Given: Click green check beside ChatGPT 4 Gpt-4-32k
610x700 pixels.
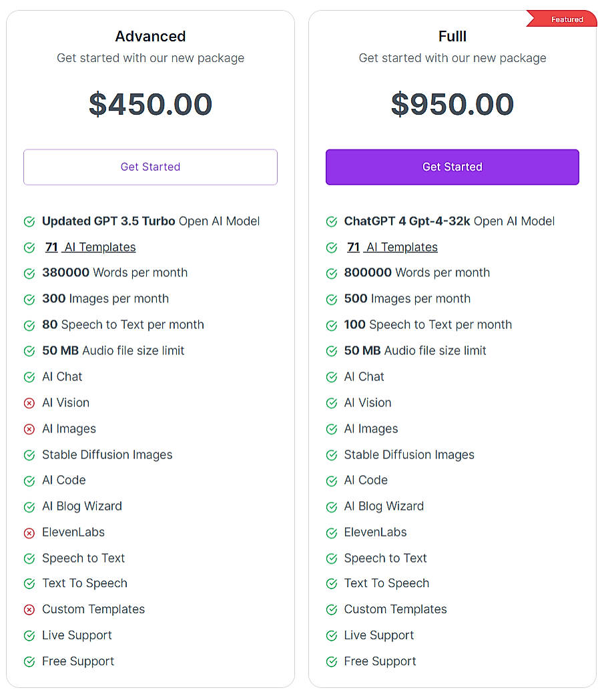Looking at the screenshot, I should click(331, 222).
